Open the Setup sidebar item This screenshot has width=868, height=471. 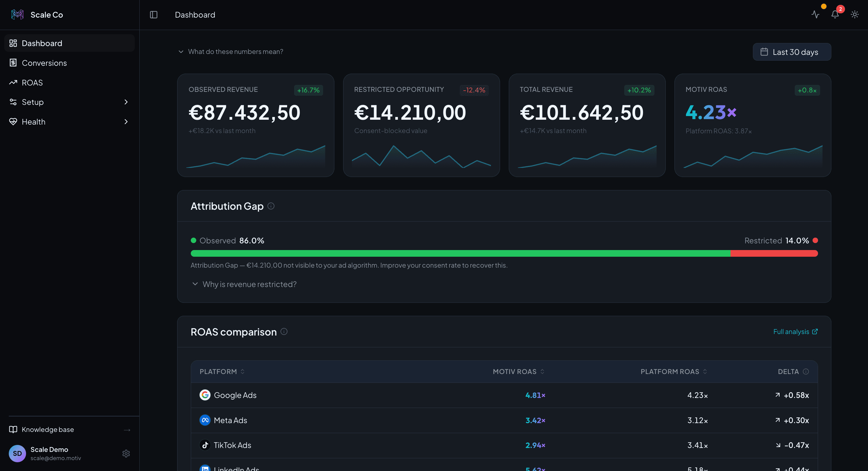70,102
